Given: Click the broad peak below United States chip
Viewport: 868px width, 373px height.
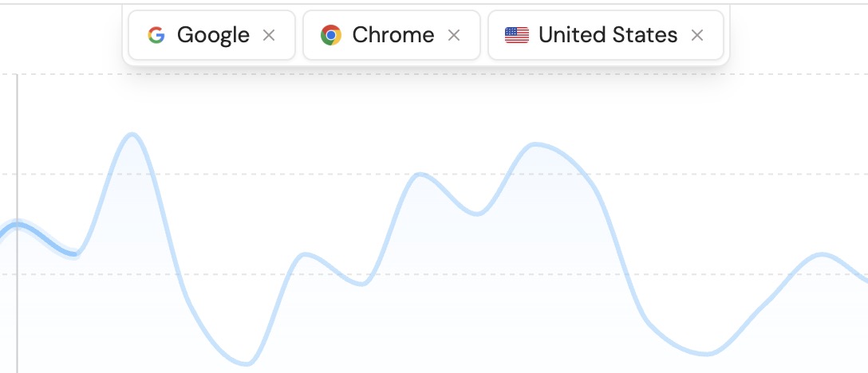Looking at the screenshot, I should pos(536,145).
